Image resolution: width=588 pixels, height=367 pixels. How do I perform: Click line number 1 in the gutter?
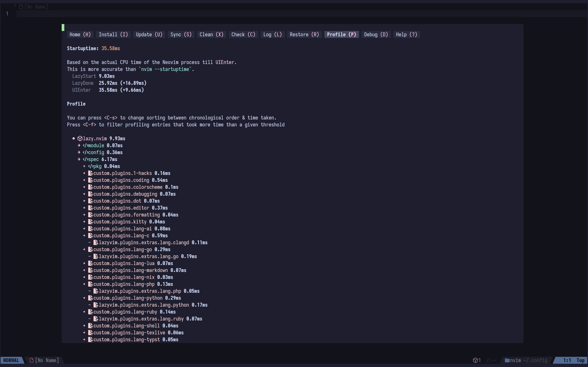point(7,14)
